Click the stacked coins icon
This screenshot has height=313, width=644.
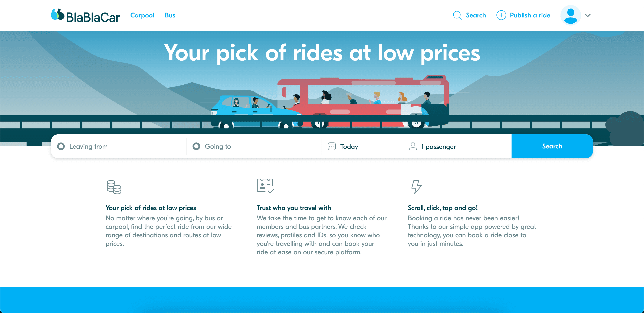point(114,187)
